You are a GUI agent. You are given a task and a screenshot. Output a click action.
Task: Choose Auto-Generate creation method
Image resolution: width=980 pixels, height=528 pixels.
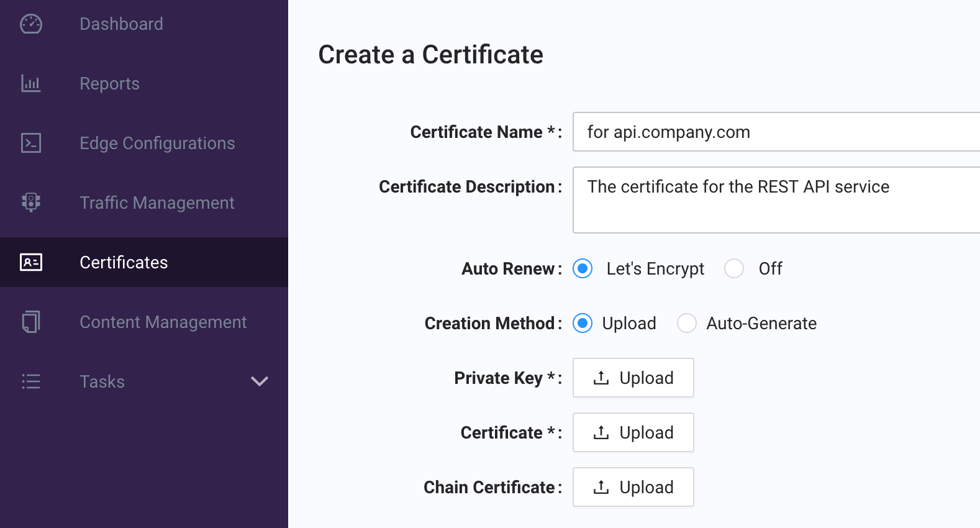click(687, 323)
